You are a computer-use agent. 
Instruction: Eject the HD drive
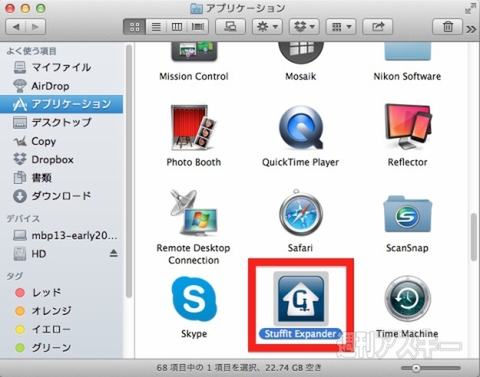(114, 254)
